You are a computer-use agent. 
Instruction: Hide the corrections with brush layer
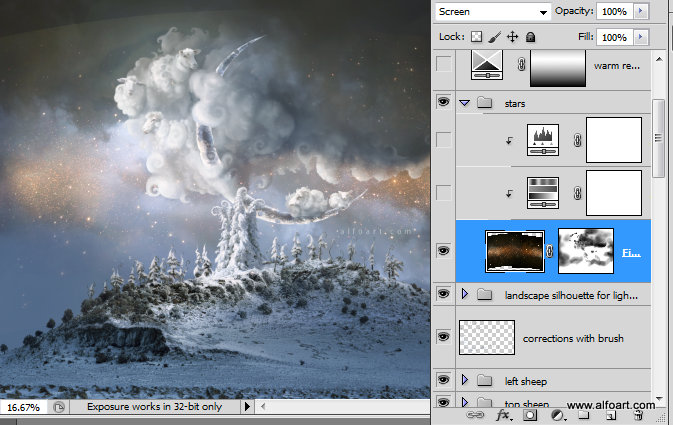tap(443, 338)
